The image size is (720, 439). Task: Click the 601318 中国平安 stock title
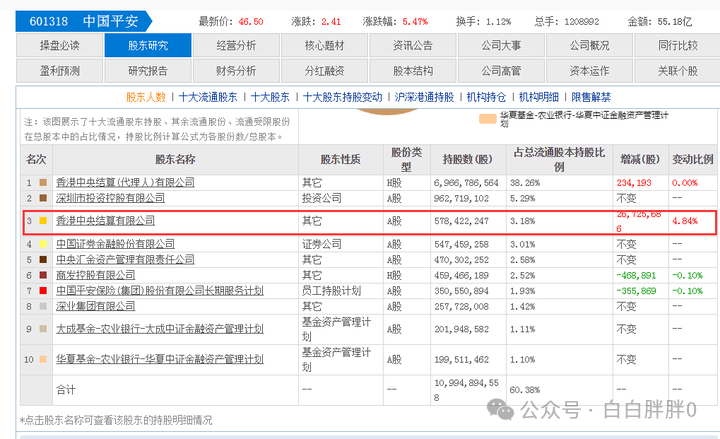[84, 22]
